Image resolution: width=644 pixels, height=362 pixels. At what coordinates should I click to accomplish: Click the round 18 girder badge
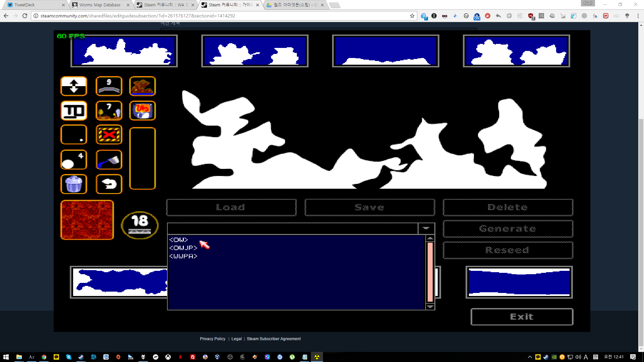140,225
